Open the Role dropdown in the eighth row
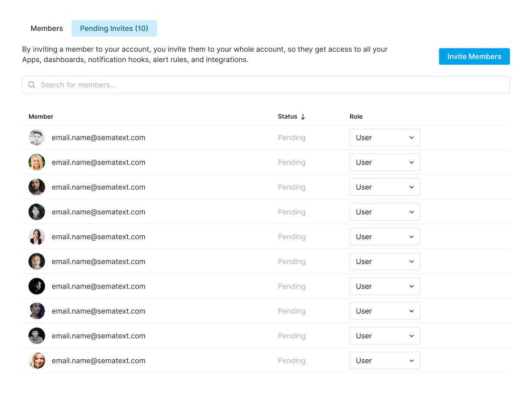The width and height of the screenshot is (532, 393). click(x=385, y=311)
